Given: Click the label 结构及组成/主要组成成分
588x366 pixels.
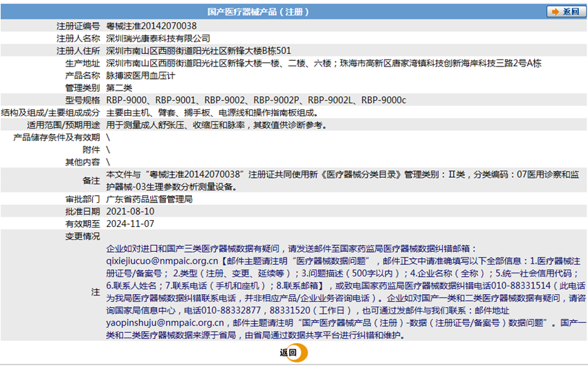Looking at the screenshot, I should (50, 113).
